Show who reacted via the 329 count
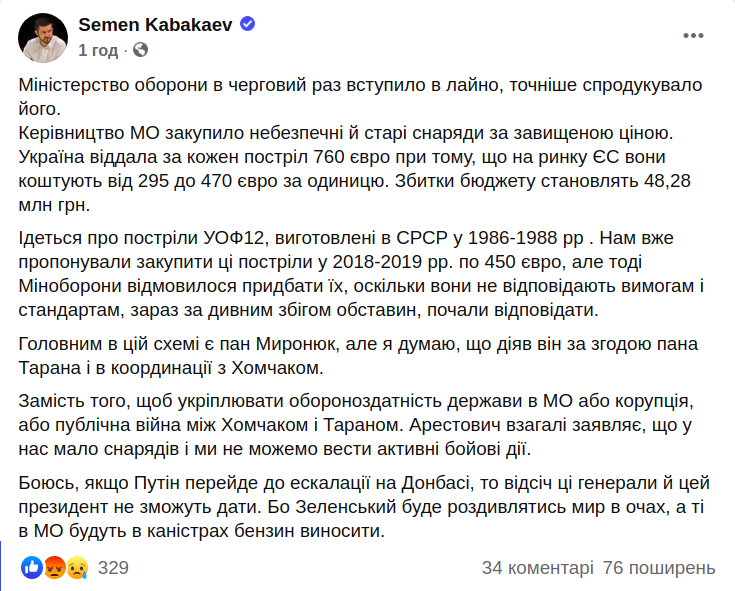This screenshot has height=591, width=735. click(x=113, y=568)
